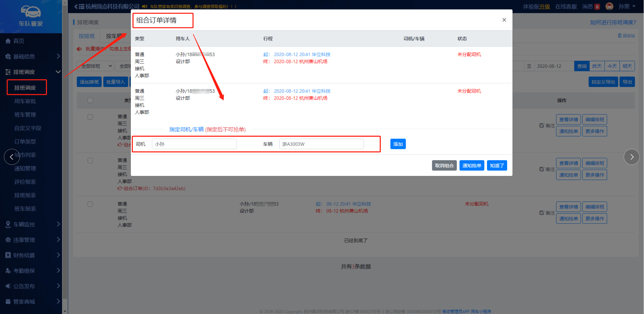Click the recycle bin icon
The image size is (644, 314).
pyautogui.click(x=619, y=35)
